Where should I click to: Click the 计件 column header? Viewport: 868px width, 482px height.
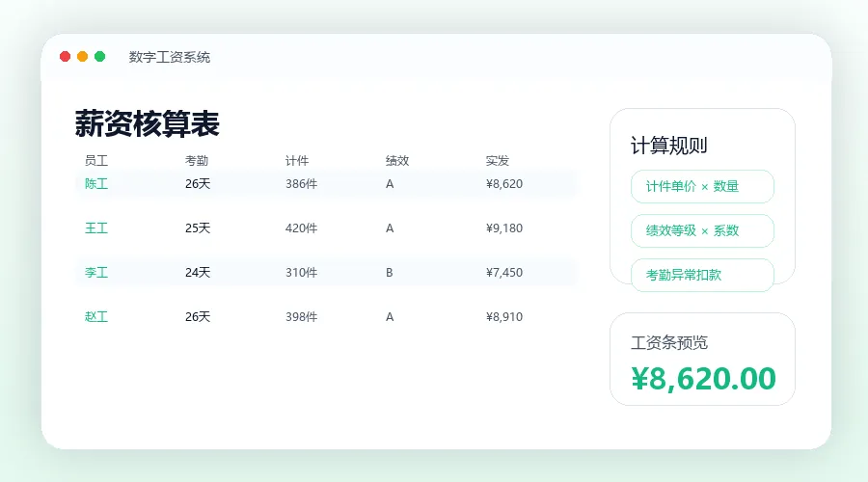(297, 160)
